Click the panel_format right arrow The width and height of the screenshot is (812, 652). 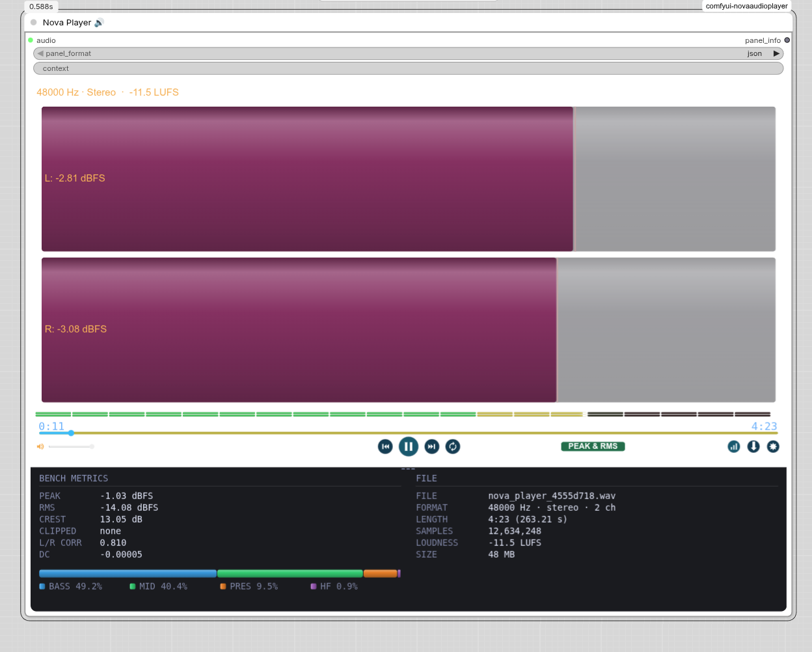(776, 53)
